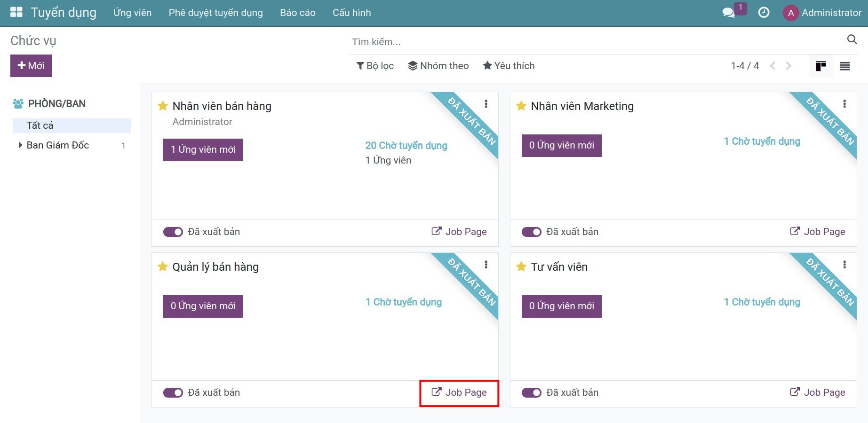The width and height of the screenshot is (868, 423).
Task: Open Job Page link for Quản lý bán hàng
Action: click(459, 392)
